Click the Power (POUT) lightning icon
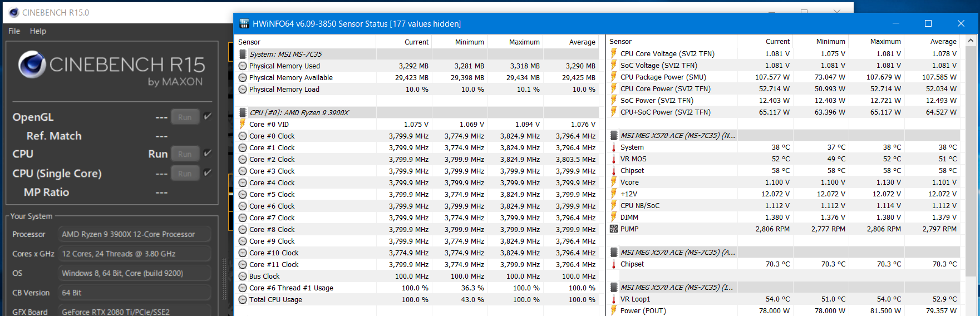980x316 pixels. (x=614, y=310)
